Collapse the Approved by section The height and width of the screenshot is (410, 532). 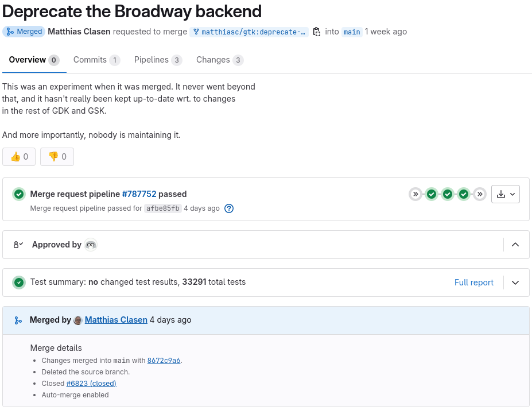pos(515,245)
